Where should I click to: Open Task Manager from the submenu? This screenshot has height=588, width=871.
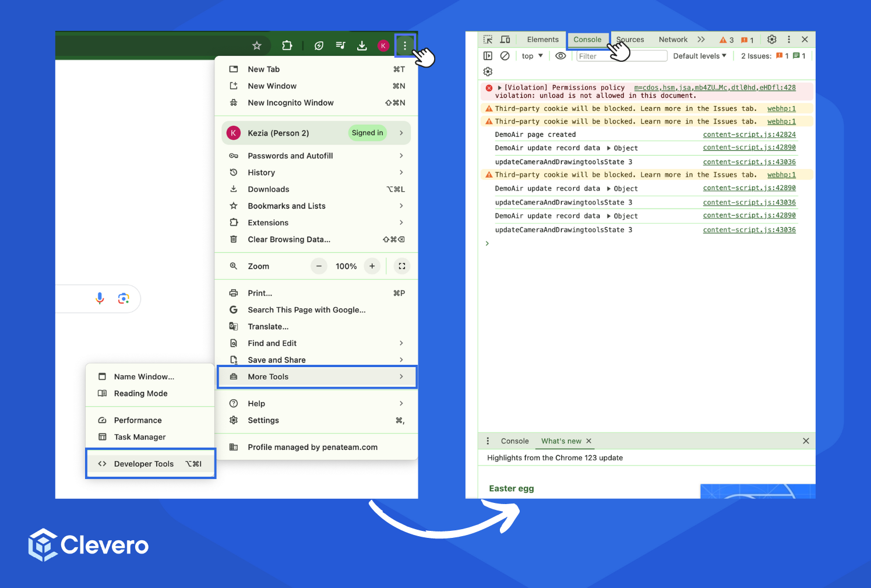pos(150,437)
